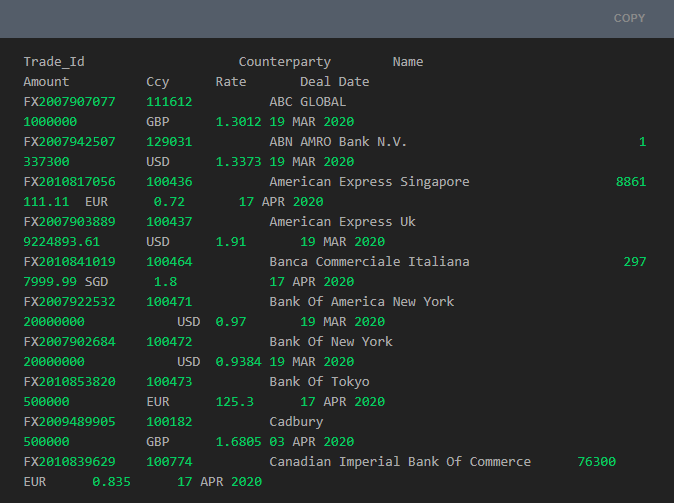Select the amount 337300
The image size is (674, 503).
(x=46, y=162)
